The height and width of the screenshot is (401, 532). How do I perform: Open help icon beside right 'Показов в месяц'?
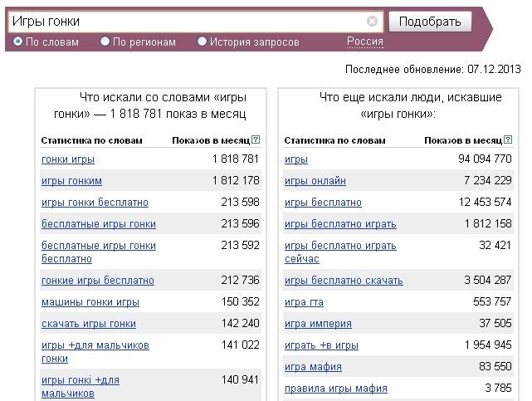point(508,139)
